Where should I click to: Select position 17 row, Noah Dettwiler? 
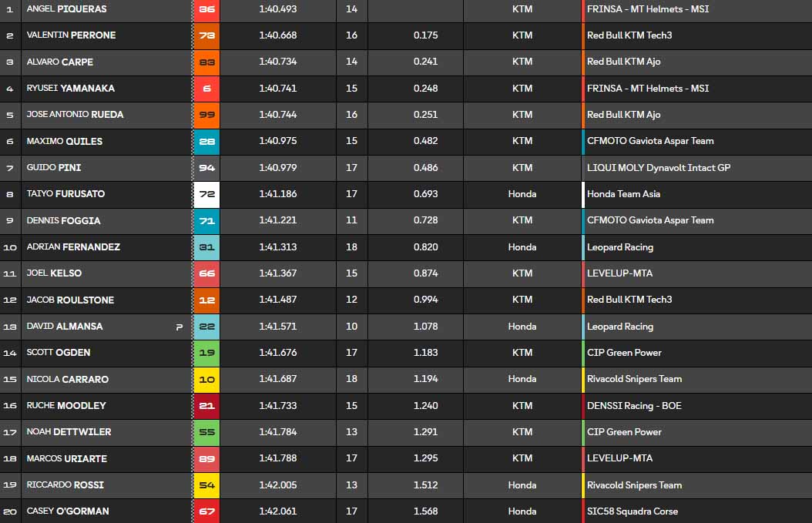pyautogui.click(x=69, y=432)
